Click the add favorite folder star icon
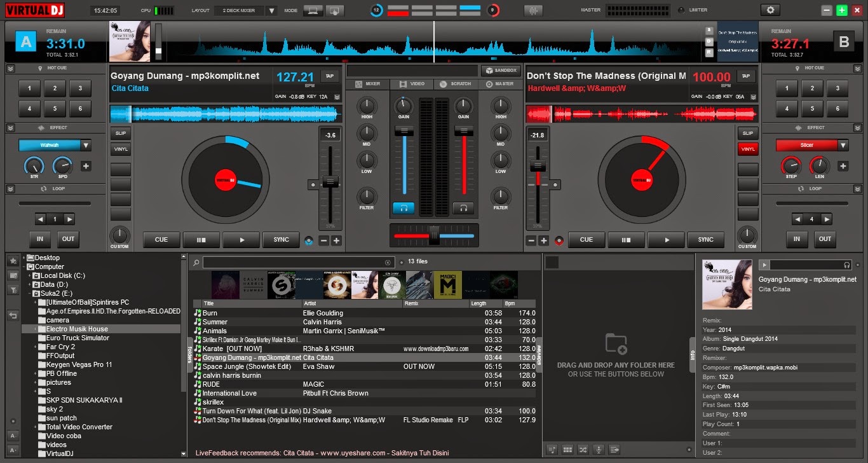This screenshot has height=463, width=868. click(x=13, y=261)
